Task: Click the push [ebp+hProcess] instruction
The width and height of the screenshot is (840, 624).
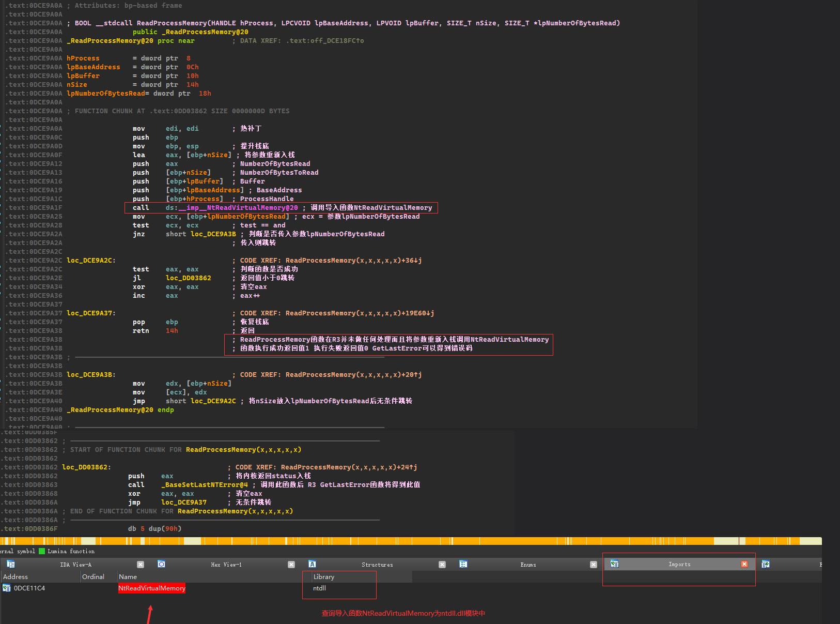Action: click(178, 199)
